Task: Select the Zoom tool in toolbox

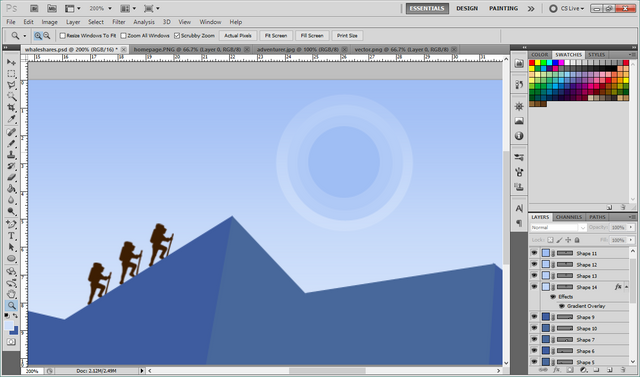Action: pos(11,306)
